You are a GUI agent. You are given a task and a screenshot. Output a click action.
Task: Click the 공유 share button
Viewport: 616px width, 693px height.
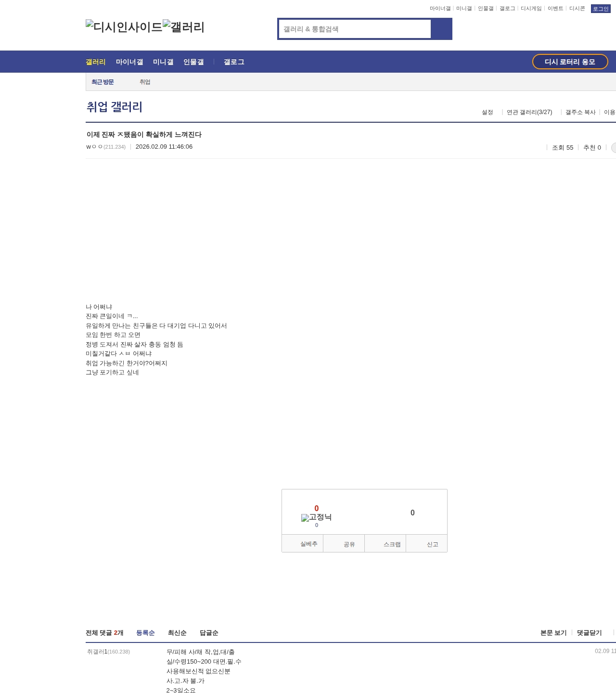point(344,544)
